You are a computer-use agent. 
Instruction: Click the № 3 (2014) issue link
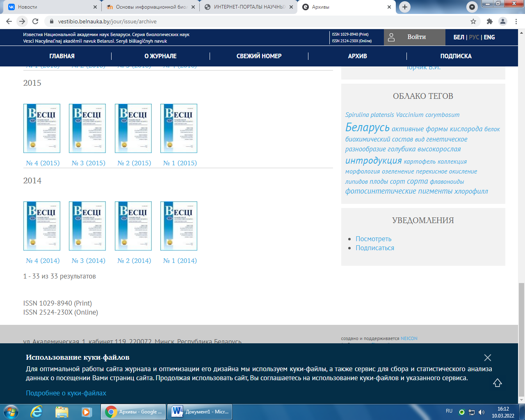89,261
